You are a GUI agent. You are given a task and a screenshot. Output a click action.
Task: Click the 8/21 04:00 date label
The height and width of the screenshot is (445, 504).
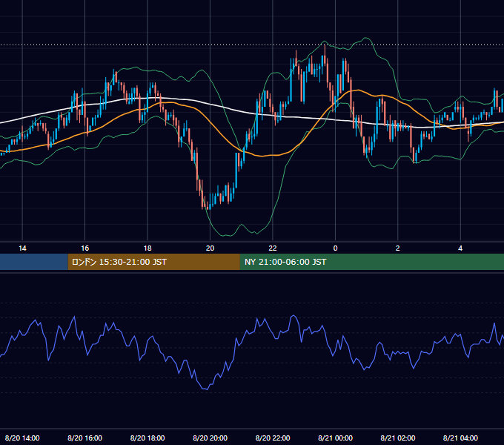(460, 438)
